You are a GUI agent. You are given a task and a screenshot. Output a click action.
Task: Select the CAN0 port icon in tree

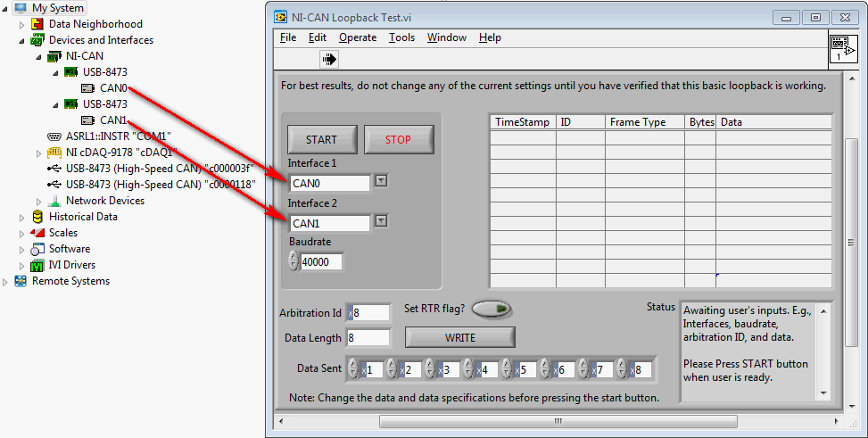(x=88, y=88)
